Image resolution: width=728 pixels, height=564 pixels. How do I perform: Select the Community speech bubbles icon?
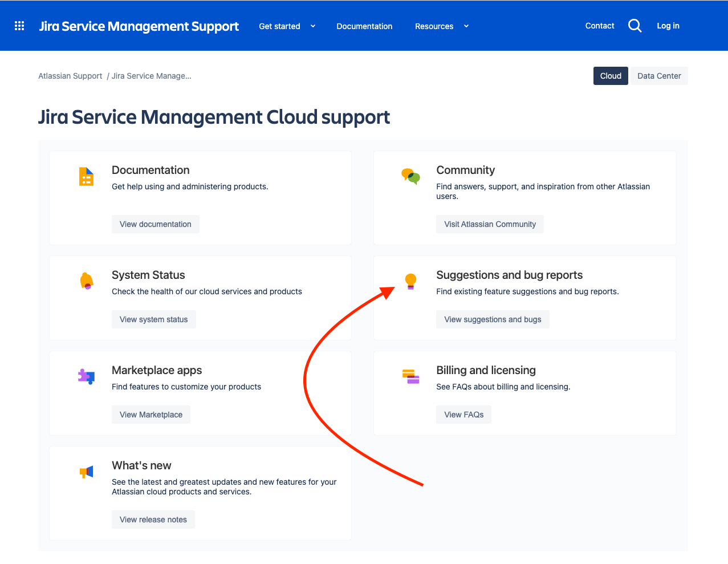(410, 176)
